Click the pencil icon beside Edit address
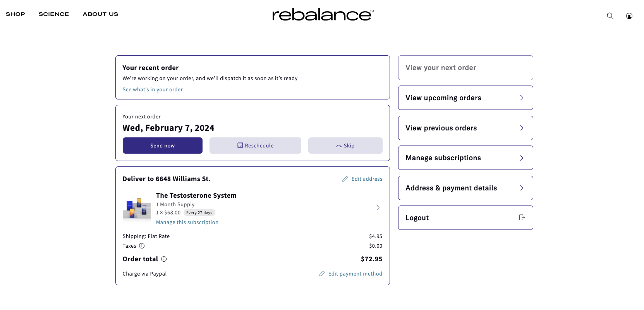This screenshot has width=644, height=310. pyautogui.click(x=345, y=179)
